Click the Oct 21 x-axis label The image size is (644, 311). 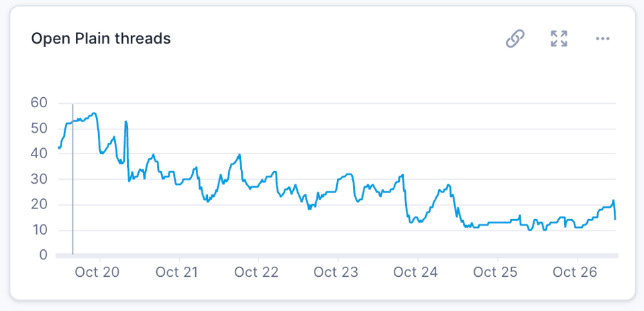pyautogui.click(x=177, y=272)
